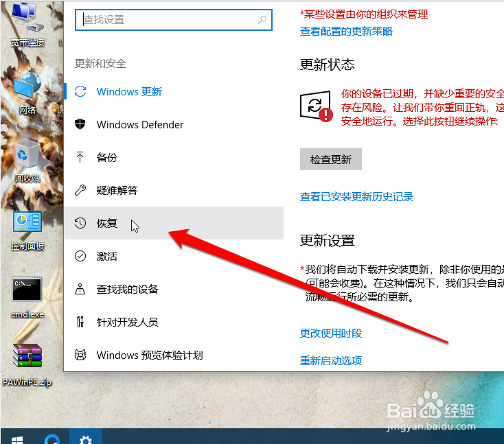Open the 宽带连接 desktop shortcut
The image size is (504, 444).
click(x=27, y=24)
